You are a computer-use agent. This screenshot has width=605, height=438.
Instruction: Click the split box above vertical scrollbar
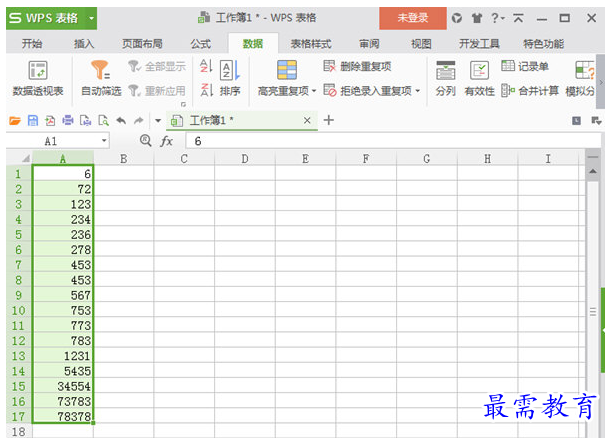click(593, 157)
